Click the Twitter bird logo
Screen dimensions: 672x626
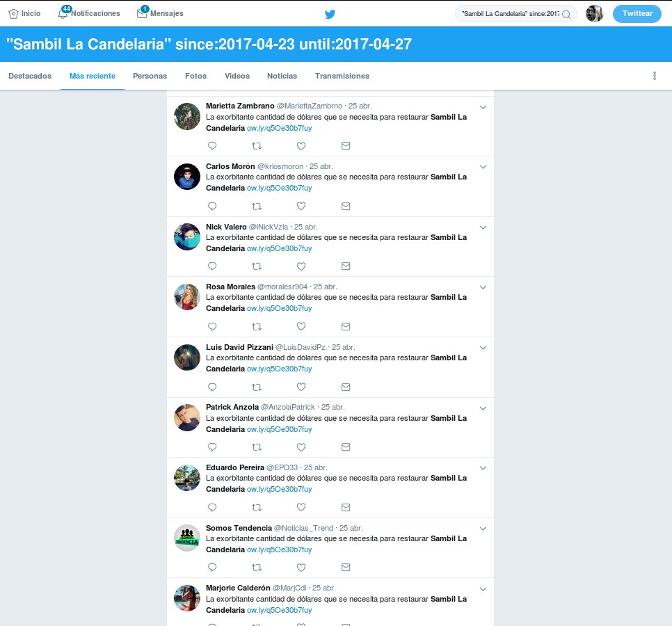click(330, 14)
